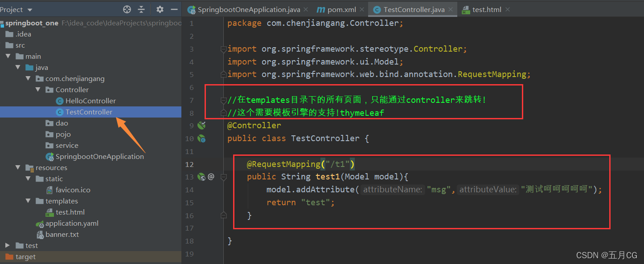
Task: Select the target folder
Action: point(90,256)
